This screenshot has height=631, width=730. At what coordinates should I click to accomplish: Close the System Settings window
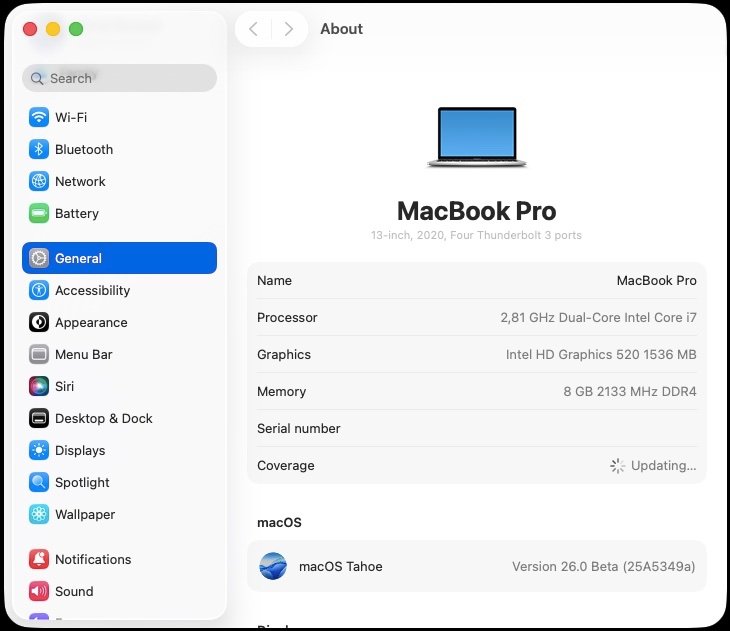pos(30,29)
